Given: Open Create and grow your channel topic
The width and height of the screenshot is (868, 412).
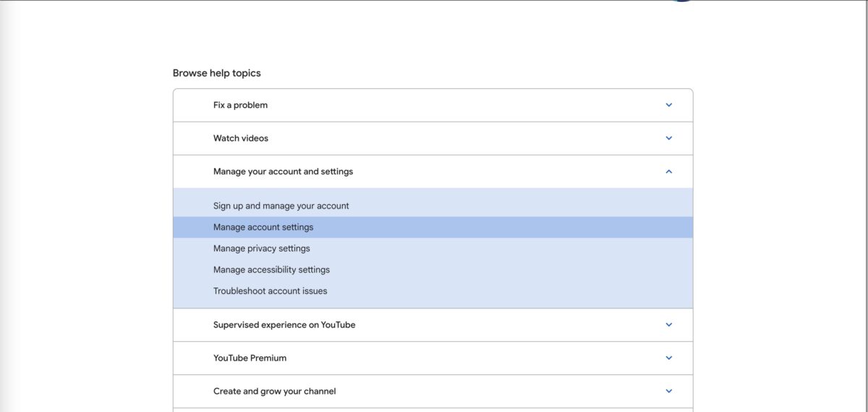Looking at the screenshot, I should tap(433, 391).
